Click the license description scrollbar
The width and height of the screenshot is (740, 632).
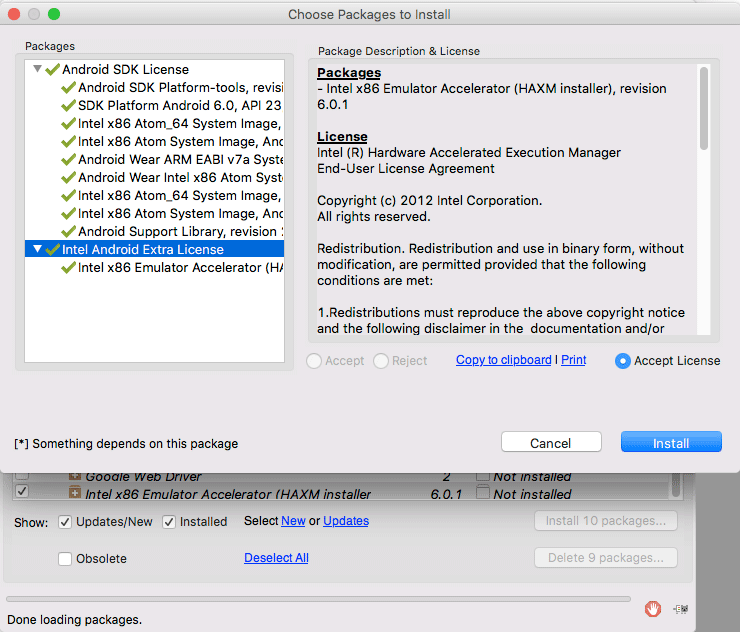(x=704, y=109)
